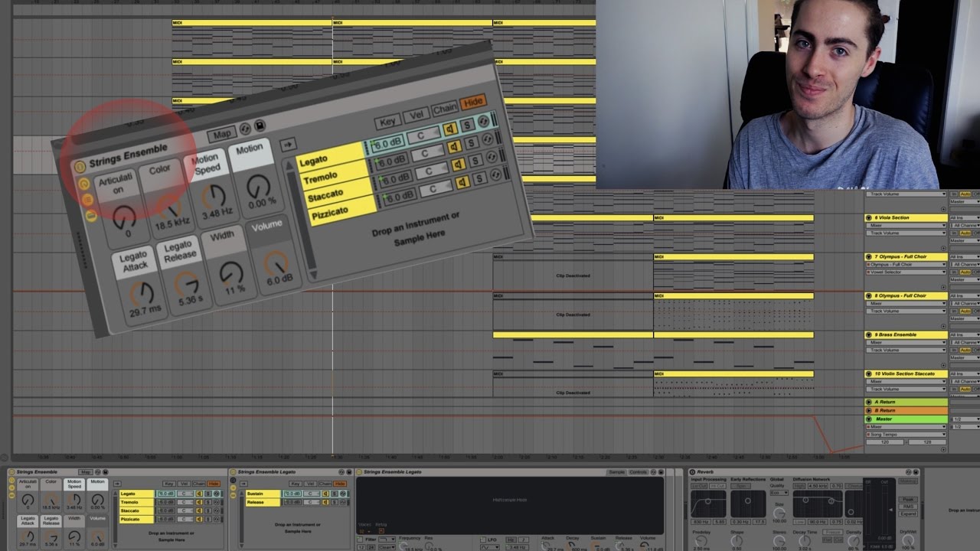This screenshot has width=980, height=551.
Task: Select Tremolo chain in device view chain list
Action: click(x=137, y=502)
